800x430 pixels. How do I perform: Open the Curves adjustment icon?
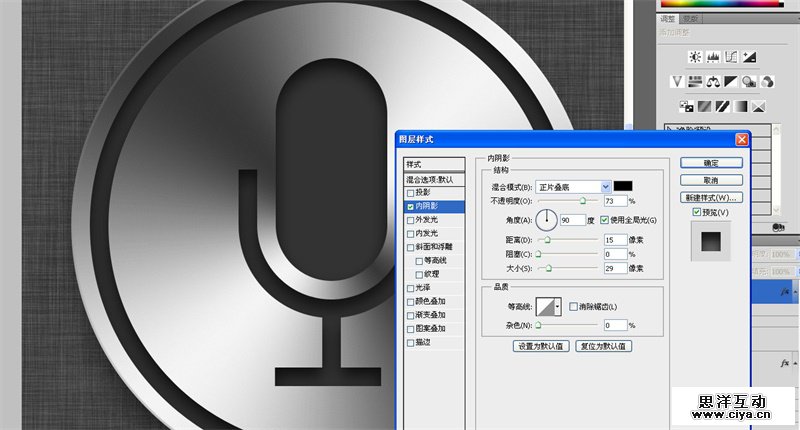(x=733, y=57)
